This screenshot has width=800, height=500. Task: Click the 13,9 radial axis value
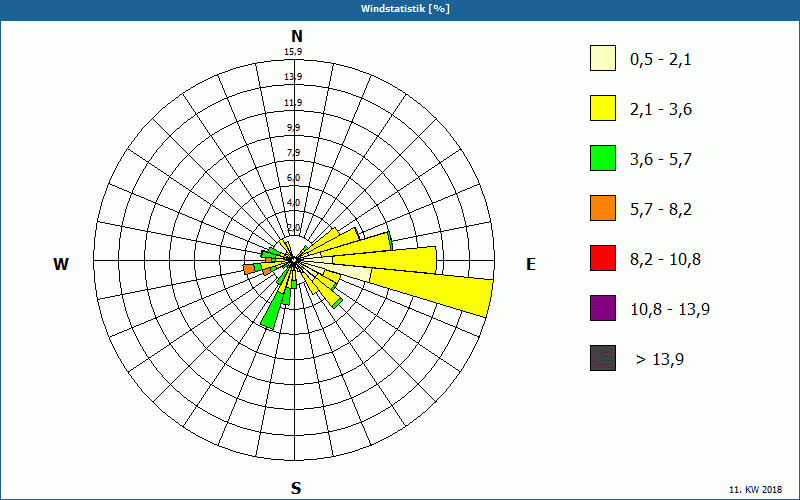pyautogui.click(x=293, y=77)
